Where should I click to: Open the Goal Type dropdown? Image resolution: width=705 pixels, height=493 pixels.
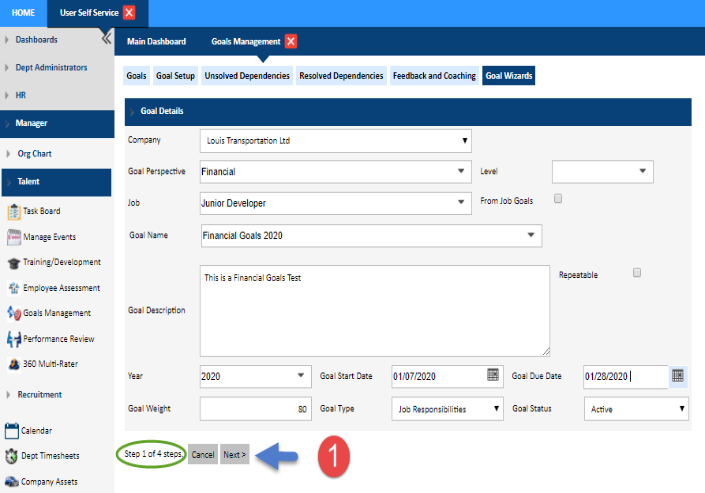click(x=447, y=409)
